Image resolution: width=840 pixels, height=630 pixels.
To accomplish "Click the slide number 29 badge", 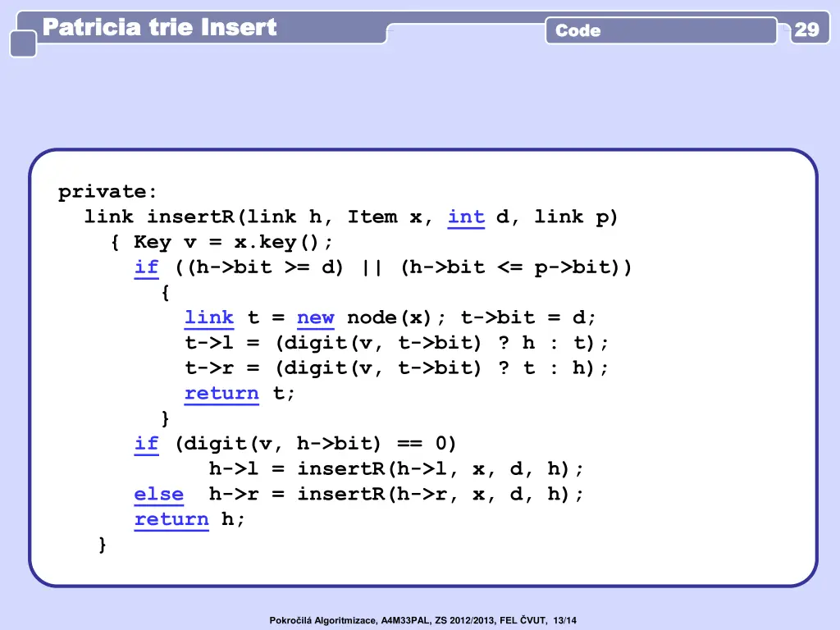I will click(806, 30).
